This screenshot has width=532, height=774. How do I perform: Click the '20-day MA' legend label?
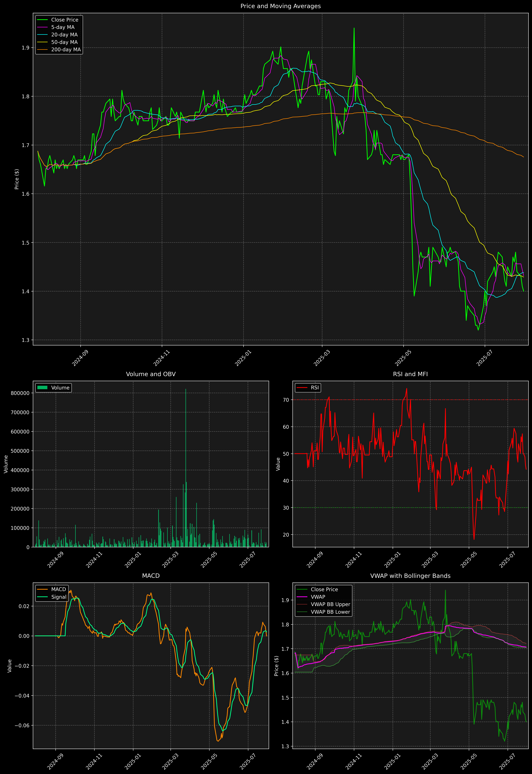click(64, 35)
